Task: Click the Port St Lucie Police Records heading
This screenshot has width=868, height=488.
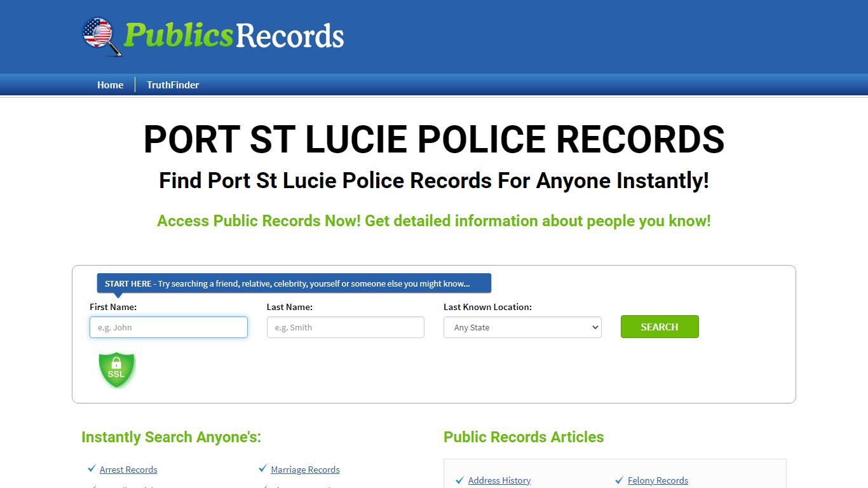Action: 434,139
